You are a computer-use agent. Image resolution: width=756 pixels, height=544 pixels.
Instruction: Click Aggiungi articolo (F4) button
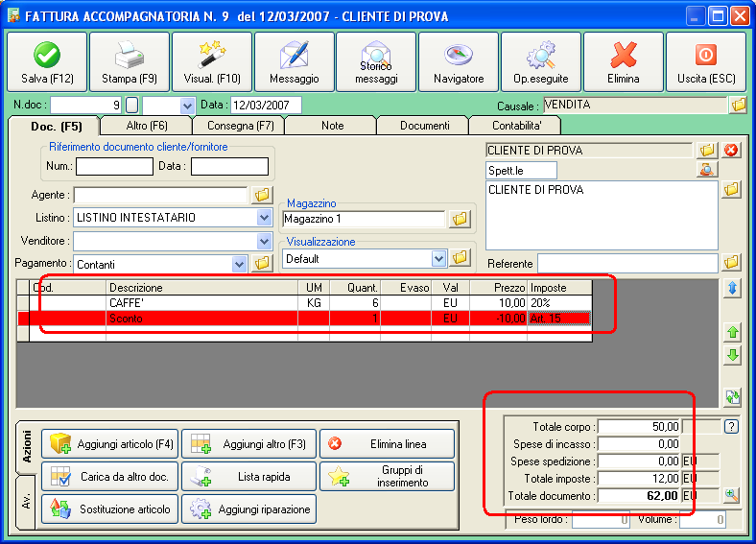pyautogui.click(x=110, y=443)
